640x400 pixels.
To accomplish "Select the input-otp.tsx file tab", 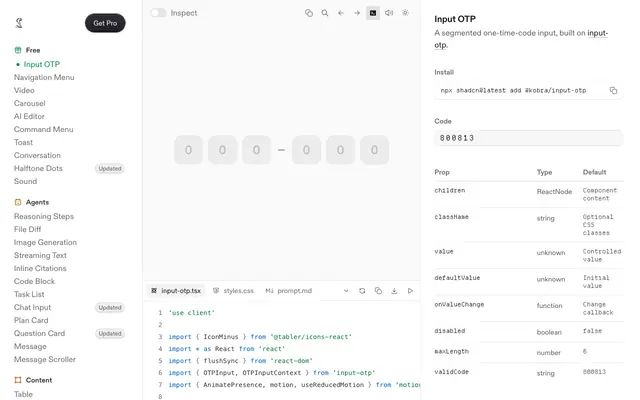I will (x=176, y=291).
